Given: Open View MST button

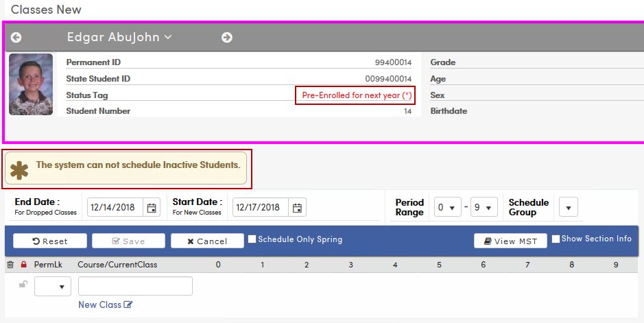Looking at the screenshot, I should [x=510, y=241].
